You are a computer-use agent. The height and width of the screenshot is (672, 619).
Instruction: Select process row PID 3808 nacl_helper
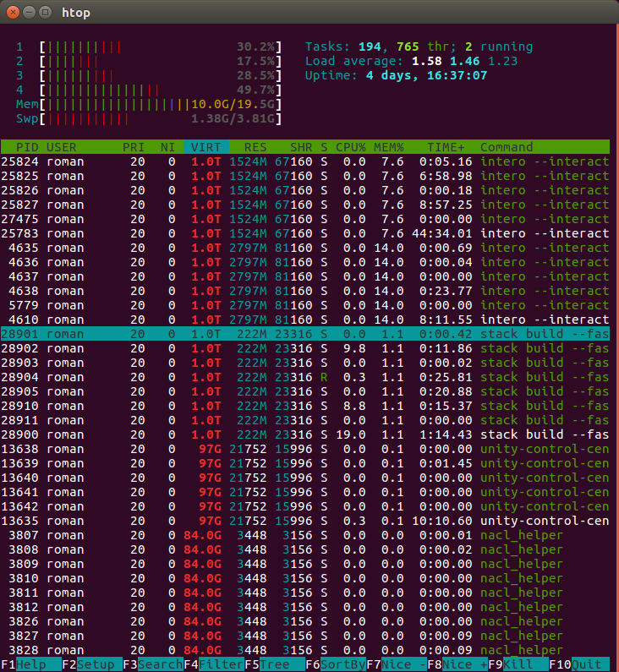click(x=304, y=549)
